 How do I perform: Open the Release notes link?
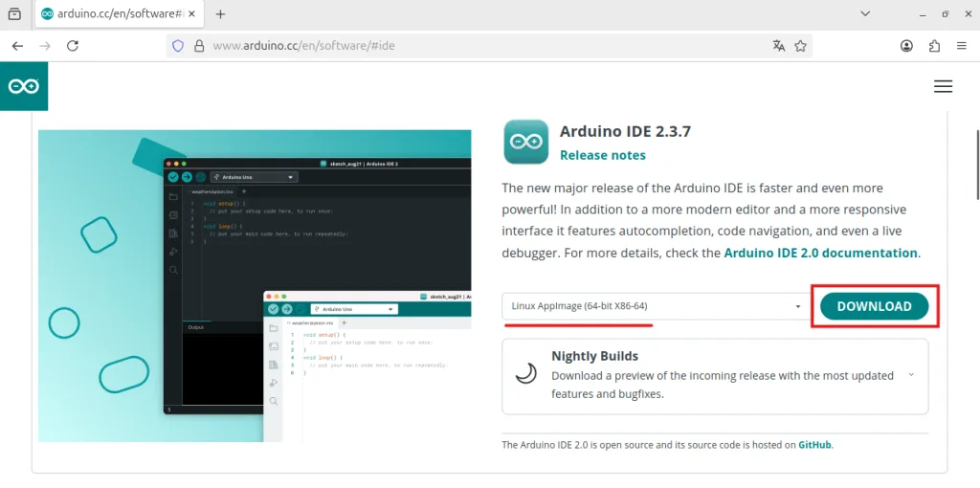pos(602,155)
